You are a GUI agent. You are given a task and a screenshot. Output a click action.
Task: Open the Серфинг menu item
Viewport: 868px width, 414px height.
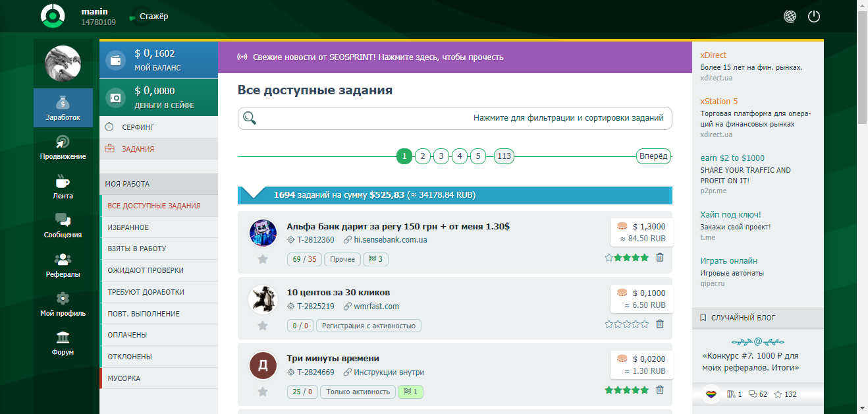pos(159,127)
